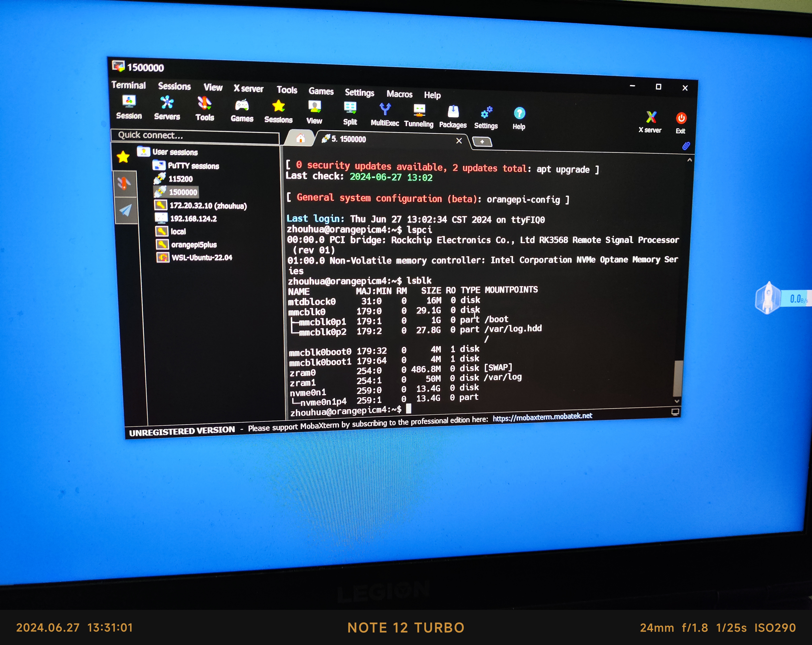Click the '0.0B/s' network speed readout
Image resolution: width=812 pixels, height=645 pixels.
(798, 299)
